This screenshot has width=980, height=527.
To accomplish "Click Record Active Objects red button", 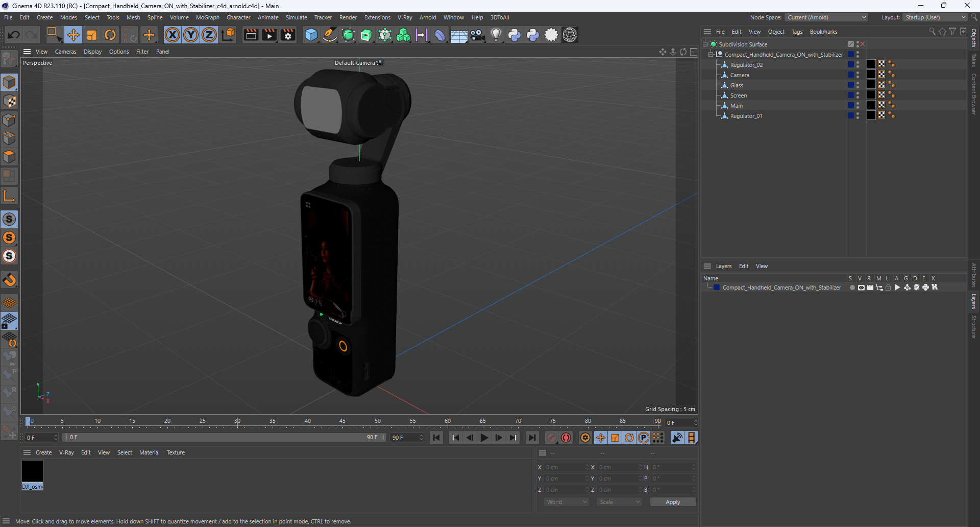I will [x=552, y=438].
